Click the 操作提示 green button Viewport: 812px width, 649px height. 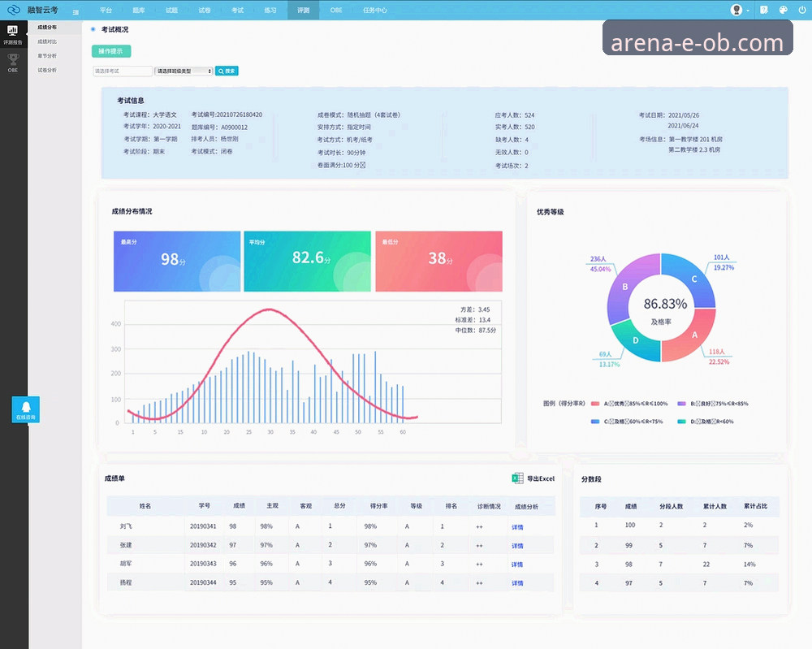coord(110,51)
